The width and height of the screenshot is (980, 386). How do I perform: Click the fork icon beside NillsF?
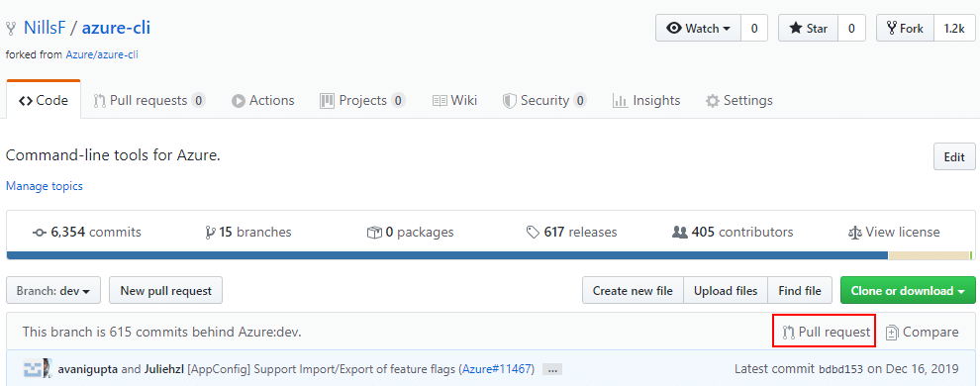(x=11, y=28)
